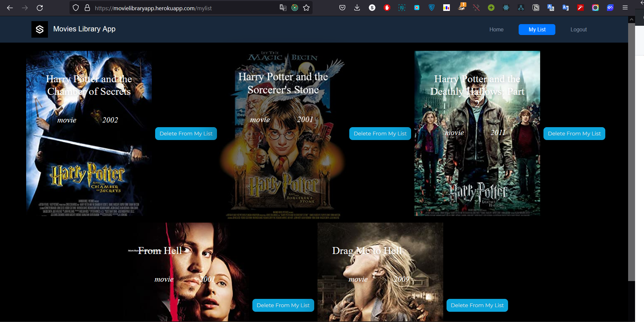Bookmark this page with the star icon

306,8
